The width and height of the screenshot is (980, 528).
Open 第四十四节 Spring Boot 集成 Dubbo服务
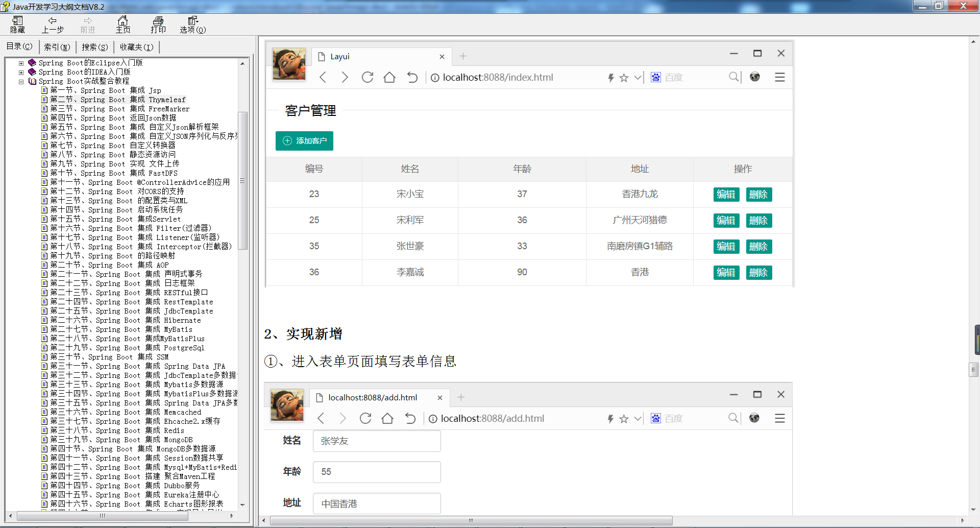pos(125,486)
